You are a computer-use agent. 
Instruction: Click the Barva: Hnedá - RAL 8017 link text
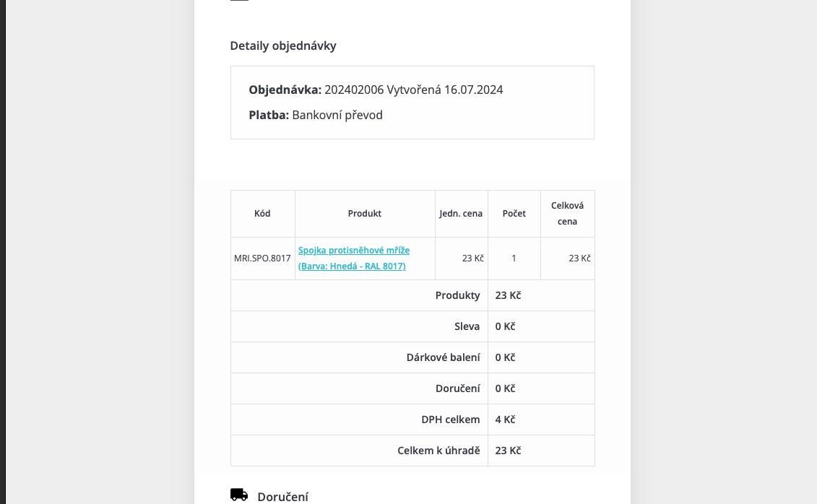[x=352, y=266]
